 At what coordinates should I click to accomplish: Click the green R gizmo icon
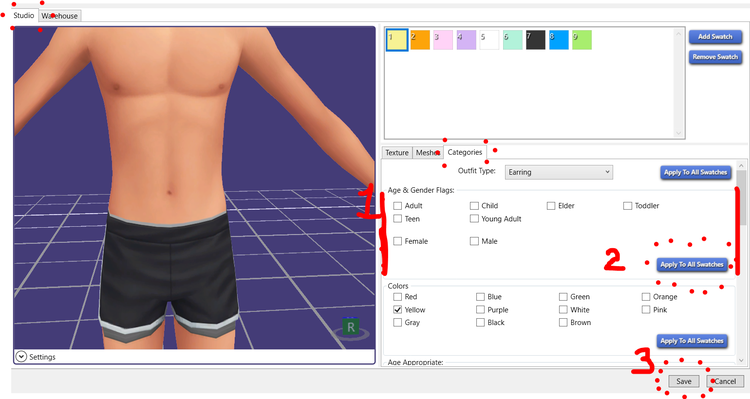pyautogui.click(x=351, y=327)
